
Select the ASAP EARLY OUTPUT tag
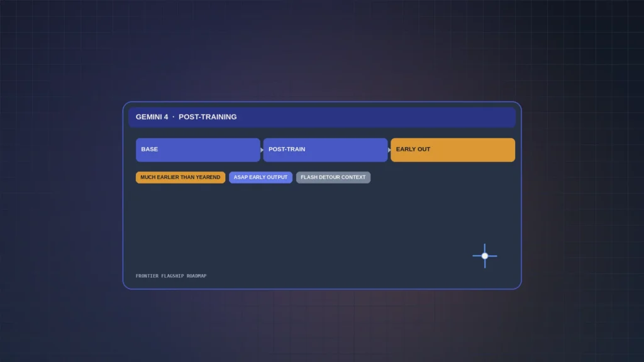pyautogui.click(x=260, y=177)
